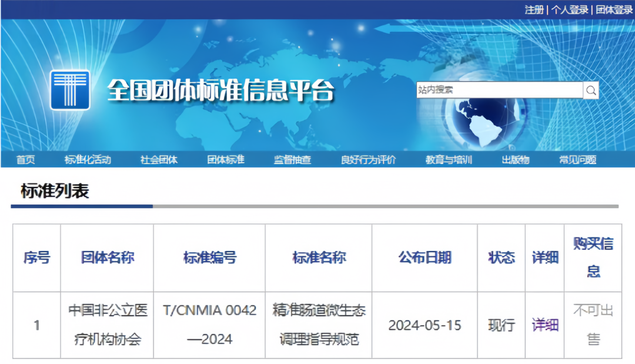
Task: Click the 状态 column header
Action: [502, 258]
